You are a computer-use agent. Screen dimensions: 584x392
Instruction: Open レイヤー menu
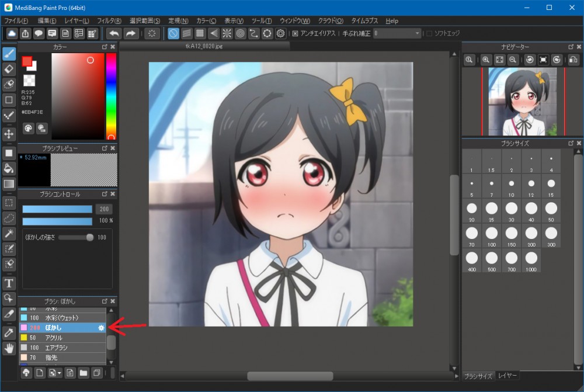tap(77, 21)
